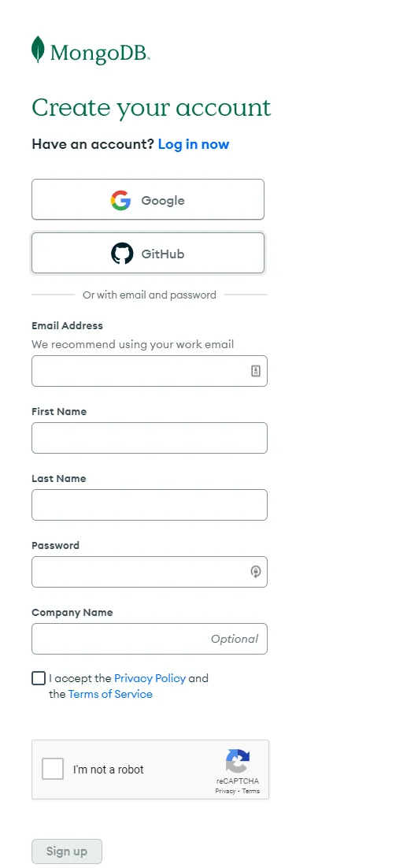Click the reCAPTCHA logo
418x868 pixels.
coord(238,761)
